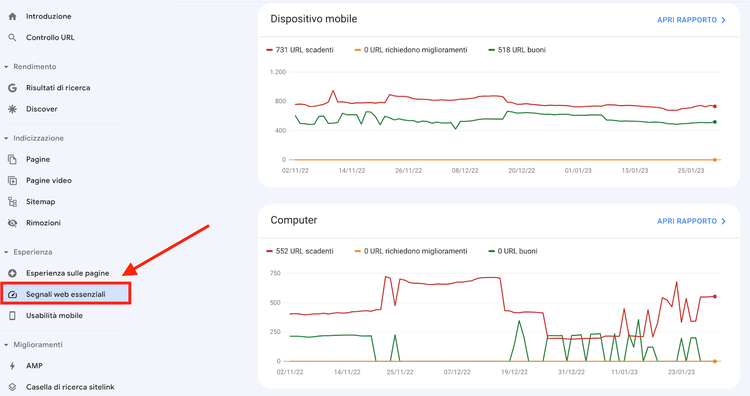Click the Google G icon for Risultati di ricerca
The height and width of the screenshot is (396, 750).
[x=12, y=88]
